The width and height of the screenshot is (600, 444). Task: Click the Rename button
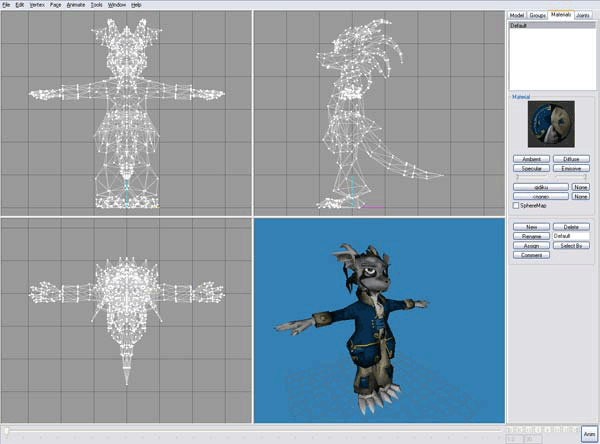point(531,236)
